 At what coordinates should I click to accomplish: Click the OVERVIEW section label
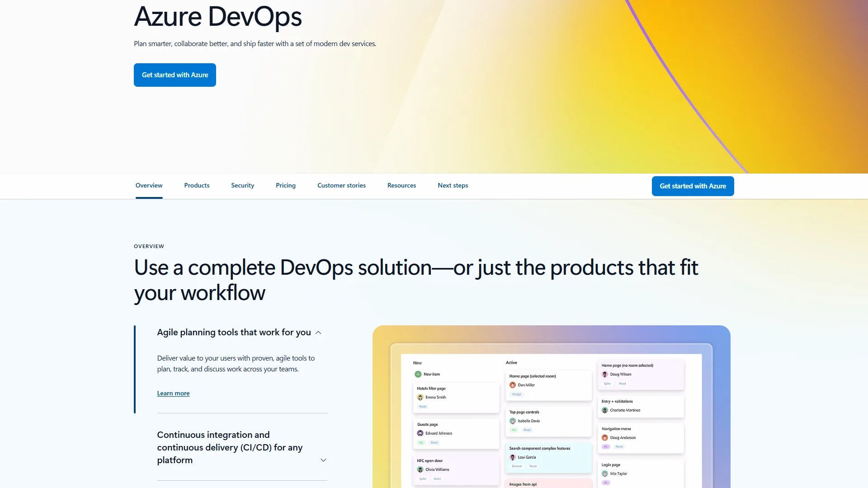pos(149,246)
